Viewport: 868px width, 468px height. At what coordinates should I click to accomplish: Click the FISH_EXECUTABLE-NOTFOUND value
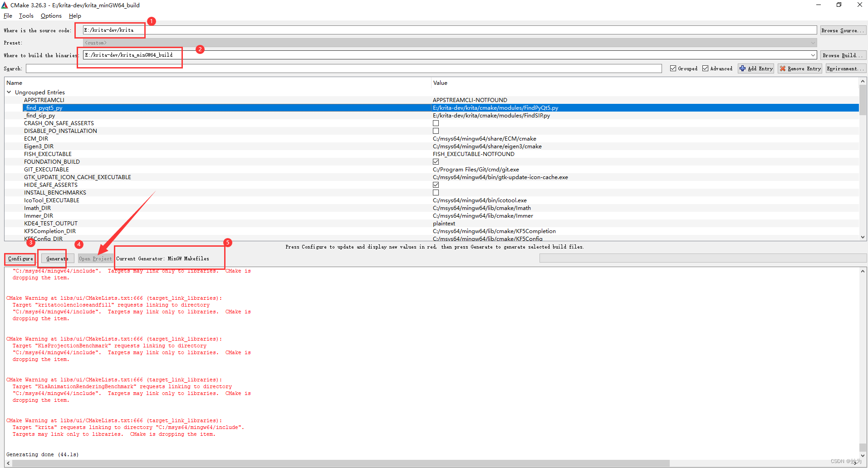pos(474,154)
